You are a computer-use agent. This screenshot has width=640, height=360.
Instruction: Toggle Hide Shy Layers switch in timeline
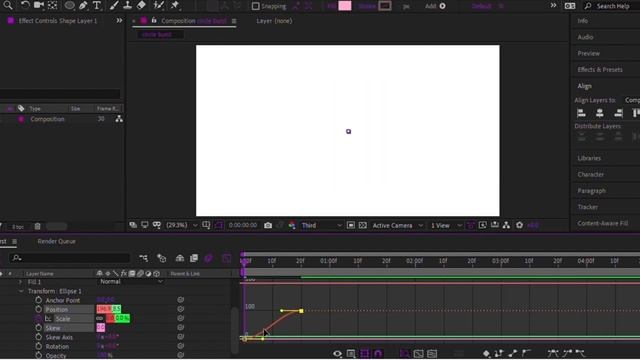[180, 258]
